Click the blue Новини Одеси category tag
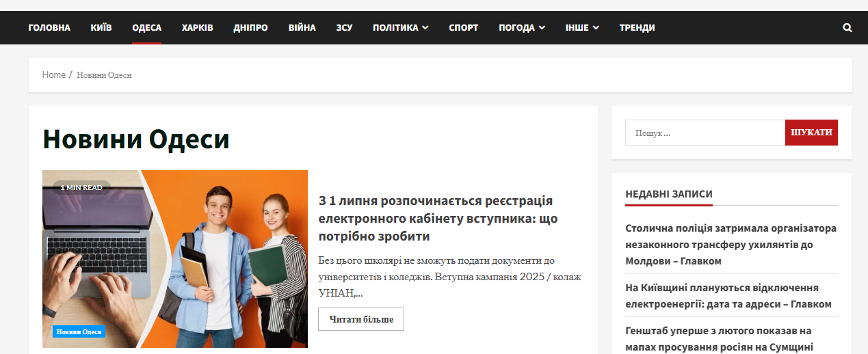 pyautogui.click(x=79, y=332)
